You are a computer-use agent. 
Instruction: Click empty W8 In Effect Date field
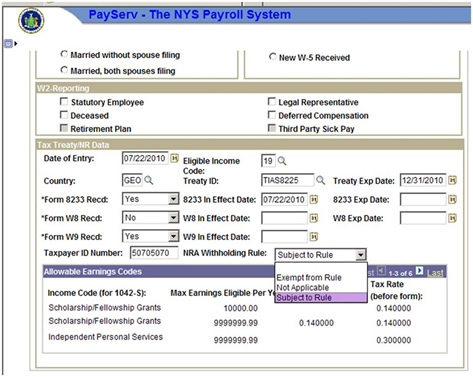click(284, 218)
